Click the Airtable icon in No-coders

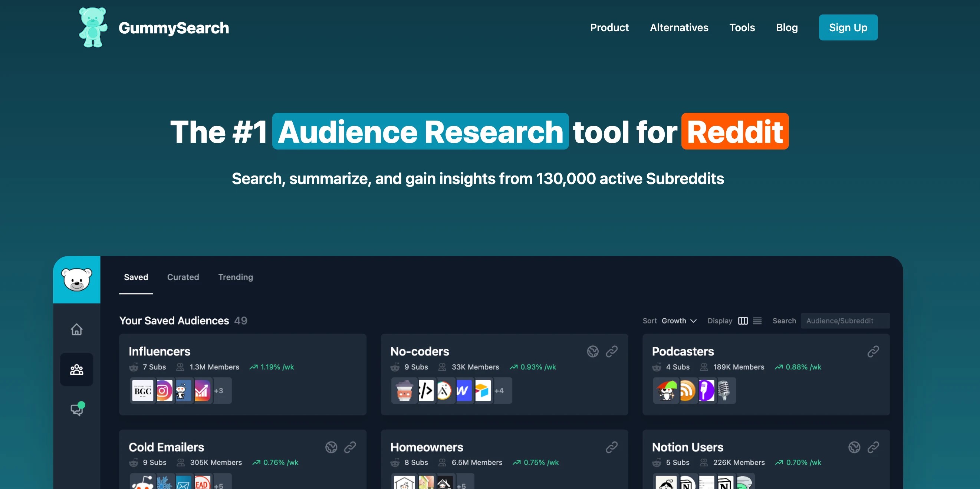tap(483, 390)
